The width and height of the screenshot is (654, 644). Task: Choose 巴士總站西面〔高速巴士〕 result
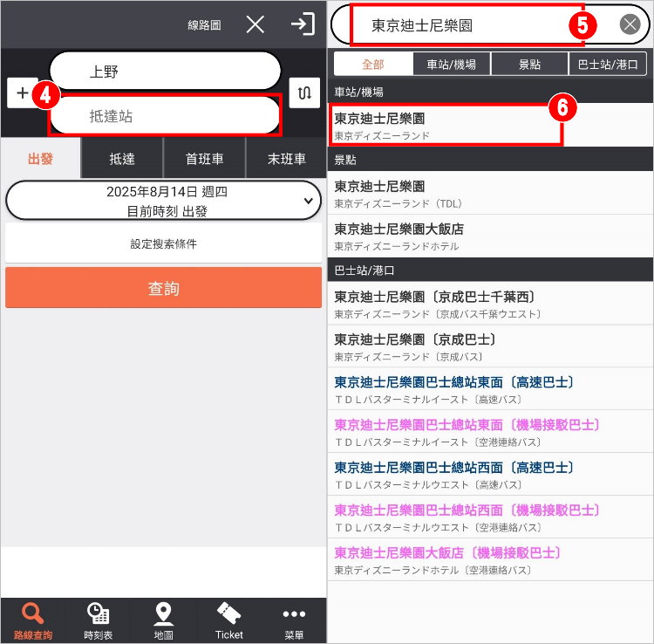point(490,475)
